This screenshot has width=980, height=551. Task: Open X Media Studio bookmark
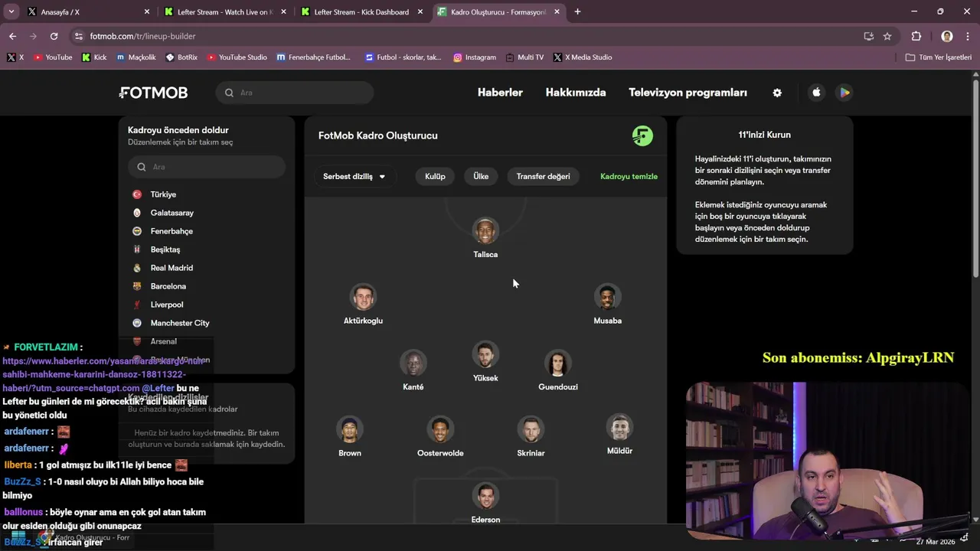[583, 57]
